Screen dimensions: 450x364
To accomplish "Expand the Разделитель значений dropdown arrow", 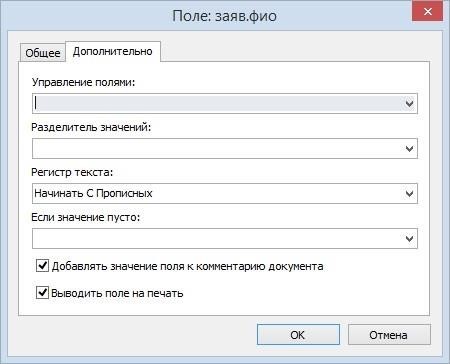I will click(409, 148).
